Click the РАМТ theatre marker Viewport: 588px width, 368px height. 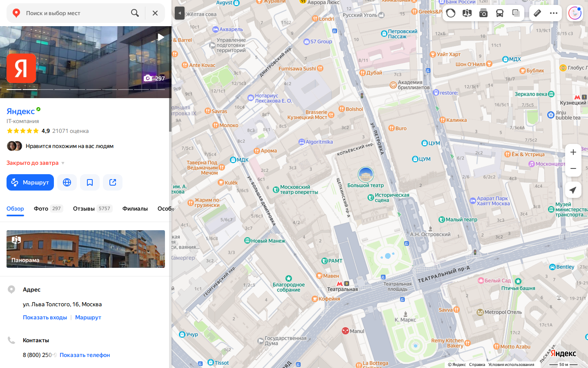[x=325, y=260]
